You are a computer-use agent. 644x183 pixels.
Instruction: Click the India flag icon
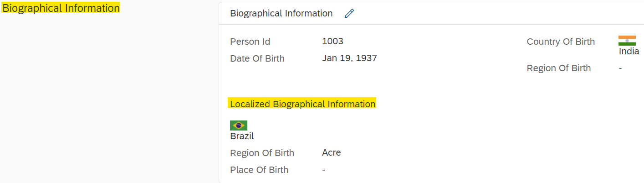coord(627,41)
